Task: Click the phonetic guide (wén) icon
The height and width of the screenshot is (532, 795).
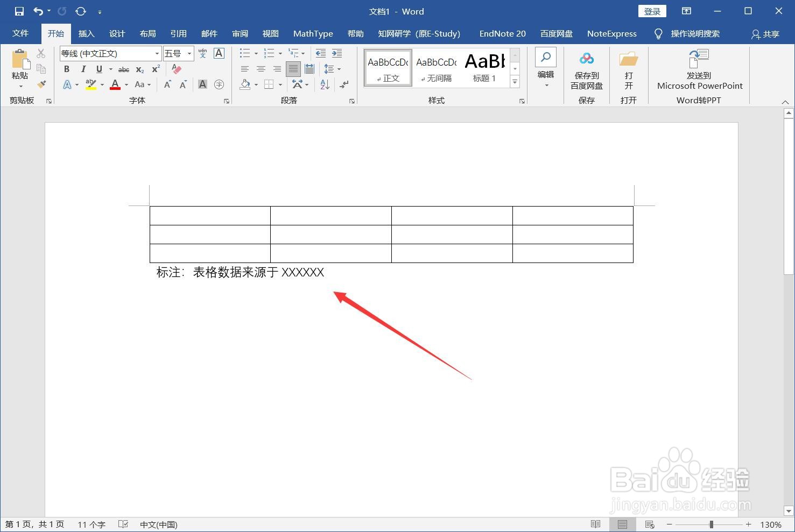Action: tap(202, 53)
